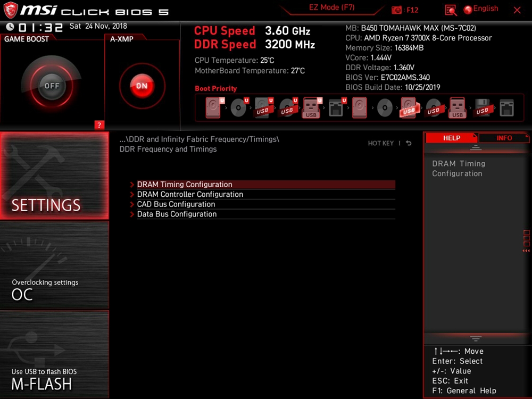
Task: Open Data Bus Configuration submenu
Action: [x=266, y=214]
